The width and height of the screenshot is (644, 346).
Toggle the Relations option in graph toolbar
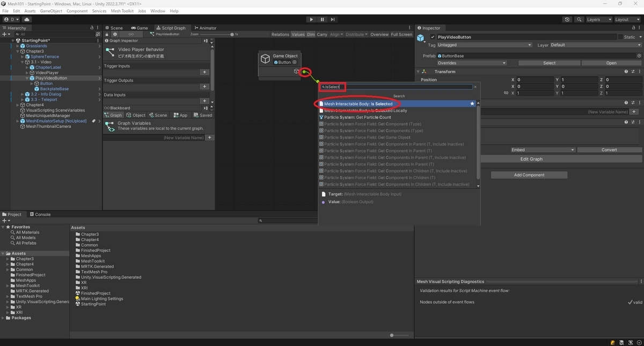tap(280, 34)
